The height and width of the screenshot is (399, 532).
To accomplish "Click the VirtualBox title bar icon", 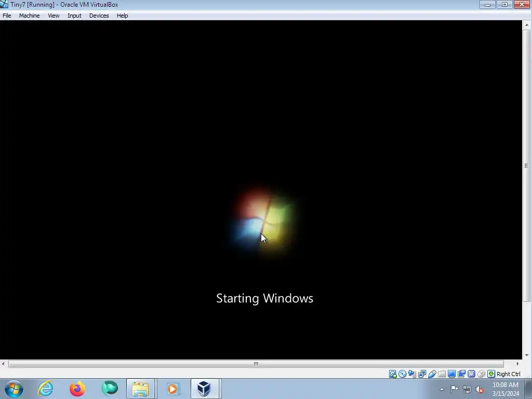I will (4, 4).
